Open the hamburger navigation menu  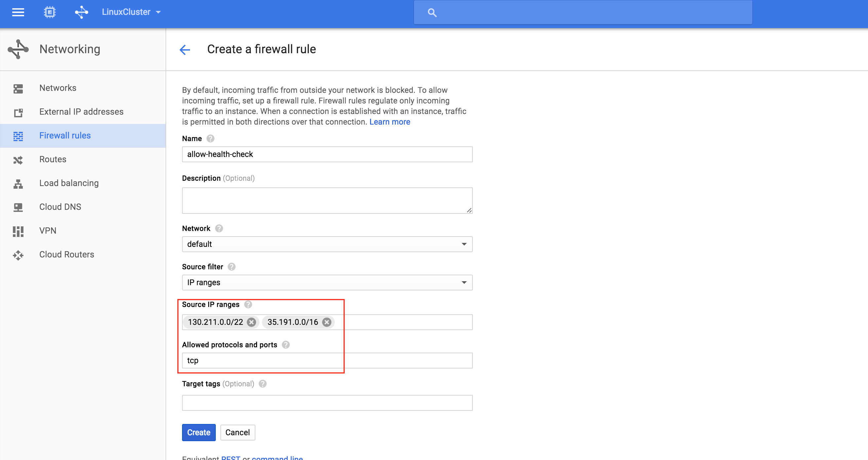[18, 13]
